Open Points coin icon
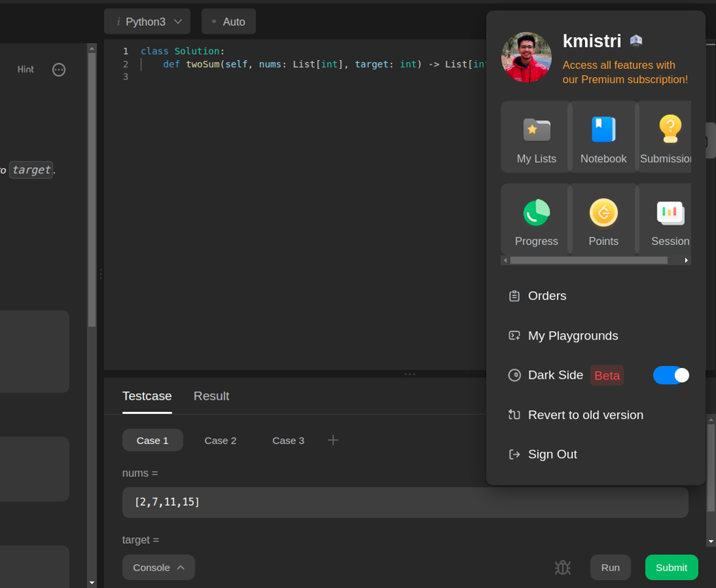716x588 pixels. click(603, 213)
